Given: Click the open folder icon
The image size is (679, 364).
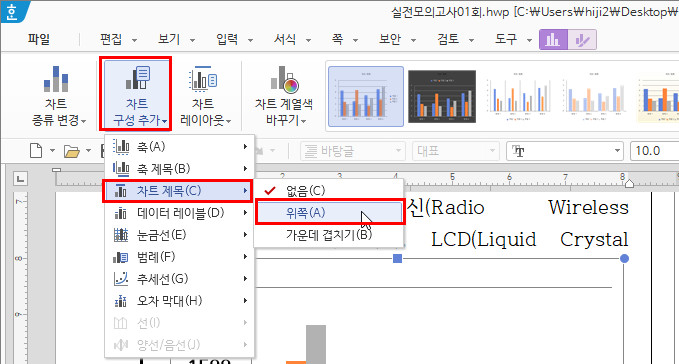Looking at the screenshot, I should coord(72,151).
